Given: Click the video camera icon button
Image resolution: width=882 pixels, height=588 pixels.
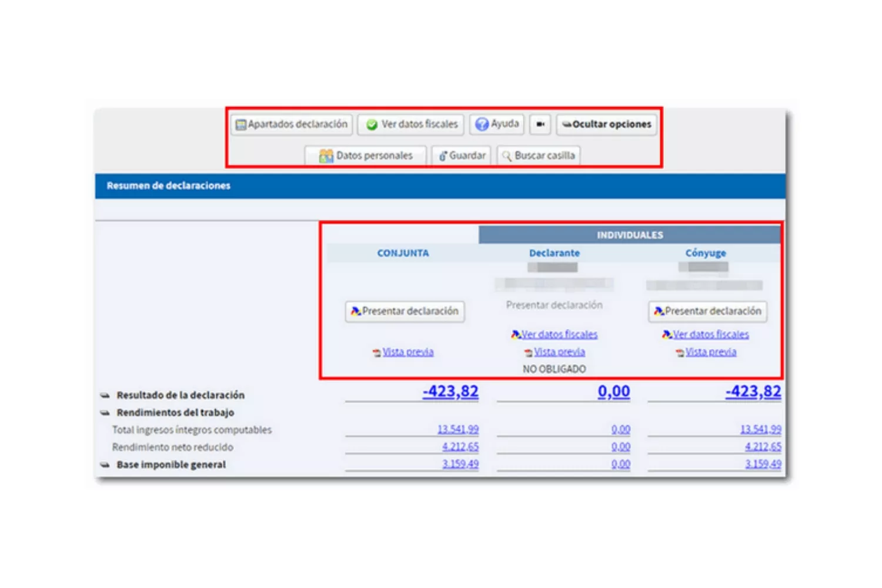Looking at the screenshot, I should coord(540,125).
